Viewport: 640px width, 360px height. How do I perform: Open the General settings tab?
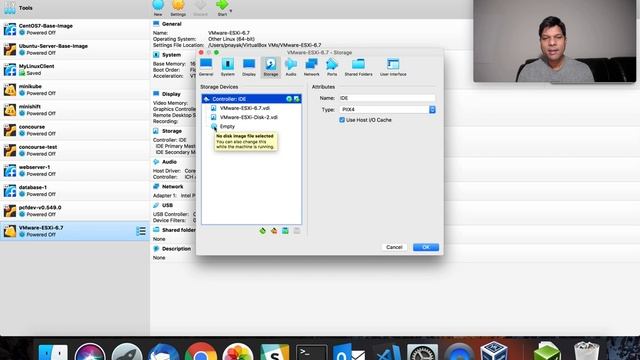click(206, 67)
